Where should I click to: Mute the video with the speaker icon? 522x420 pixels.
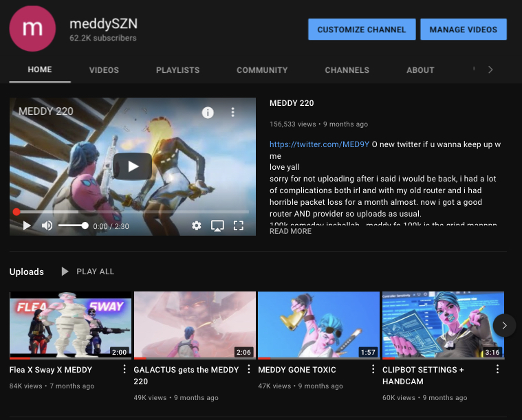click(x=47, y=225)
